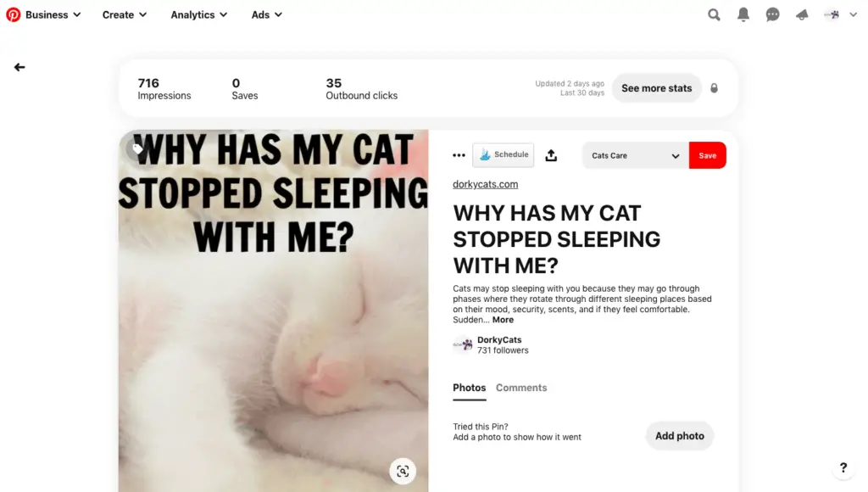Open the search magnifier icon
Viewport: 868px width, 492px height.
[x=714, y=15]
